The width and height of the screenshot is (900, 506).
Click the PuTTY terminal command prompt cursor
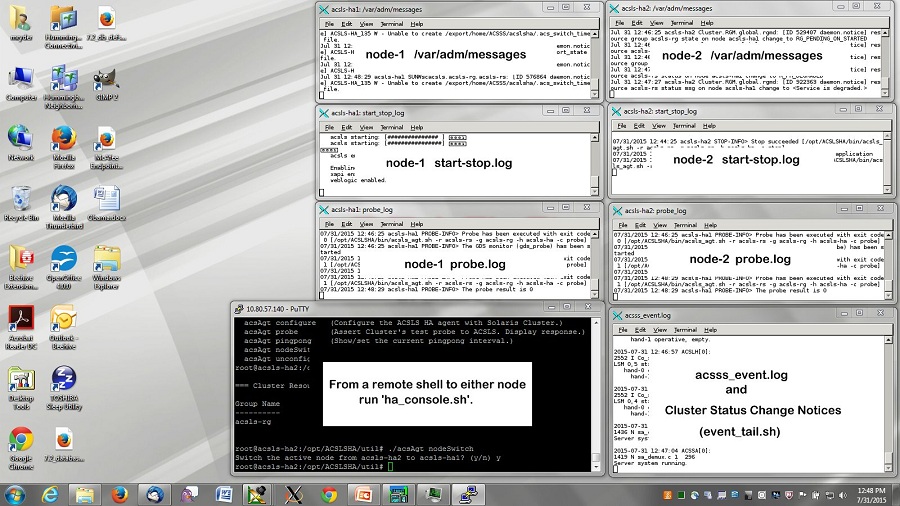[x=391, y=466]
